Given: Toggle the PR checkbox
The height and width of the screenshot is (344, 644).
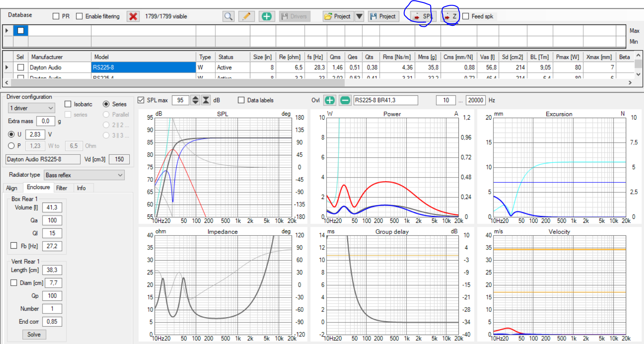Looking at the screenshot, I should tap(56, 16).
